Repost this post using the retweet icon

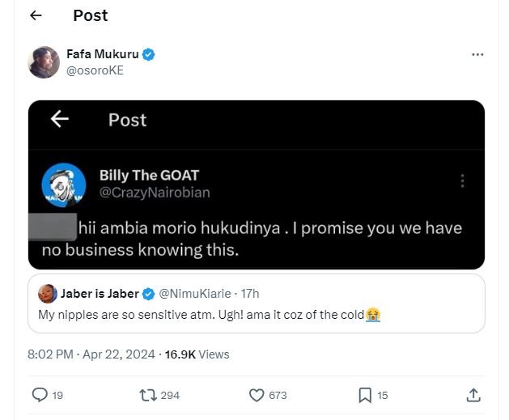coord(148,395)
